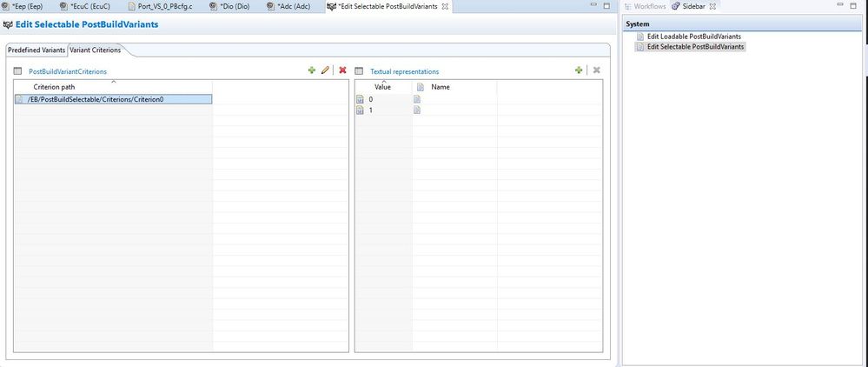Select the Sidebar view tab
The height and width of the screenshot is (367, 868).
tap(689, 7)
